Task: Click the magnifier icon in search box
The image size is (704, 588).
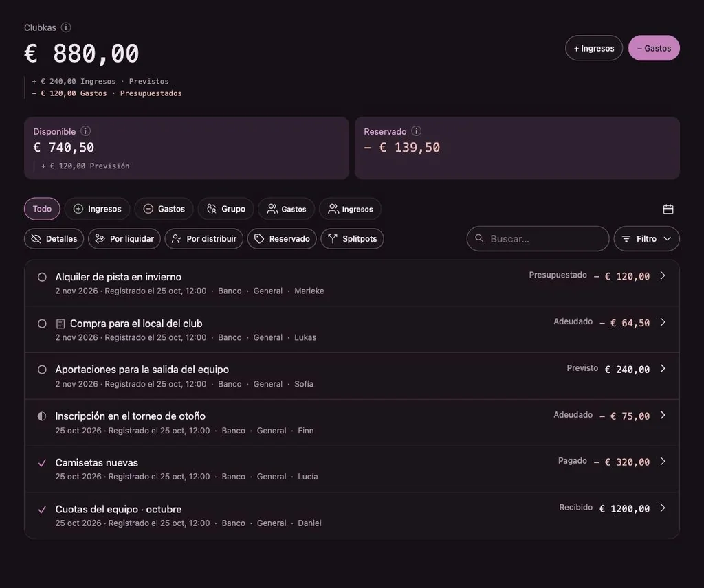Action: click(479, 238)
